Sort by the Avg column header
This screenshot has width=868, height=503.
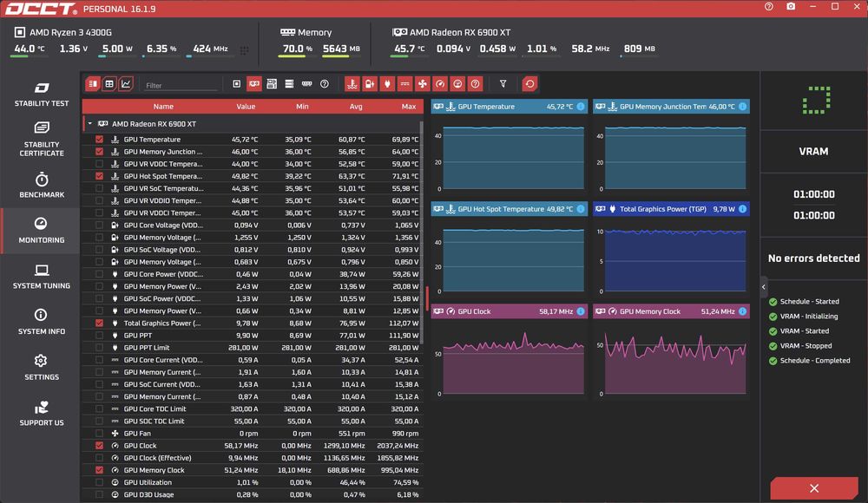point(356,107)
